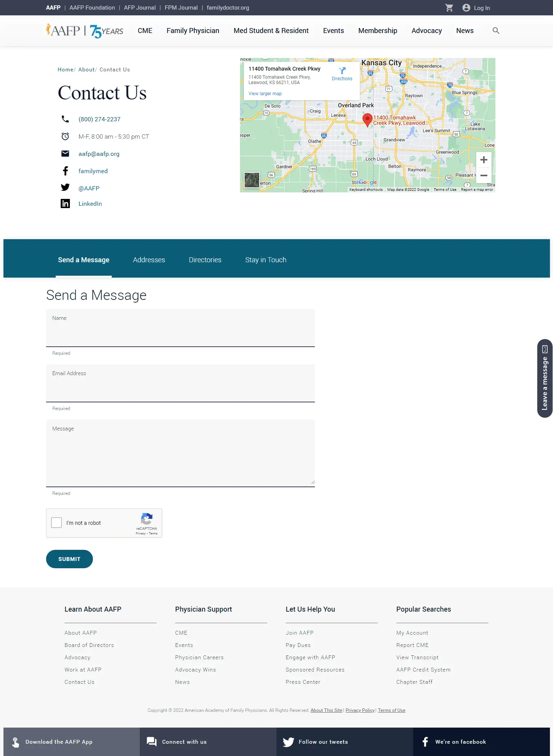553x756 pixels.
Task: Zoom out the map with minus button
Action: pos(484,175)
